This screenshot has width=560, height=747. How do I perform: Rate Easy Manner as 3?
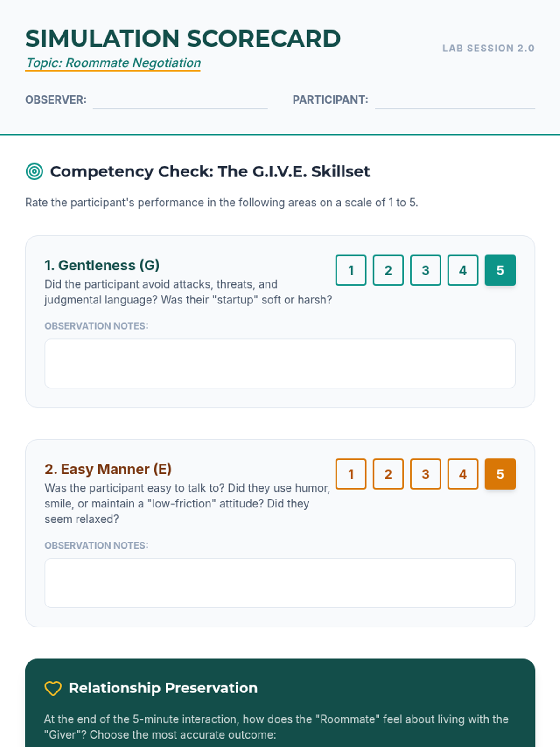tap(426, 474)
